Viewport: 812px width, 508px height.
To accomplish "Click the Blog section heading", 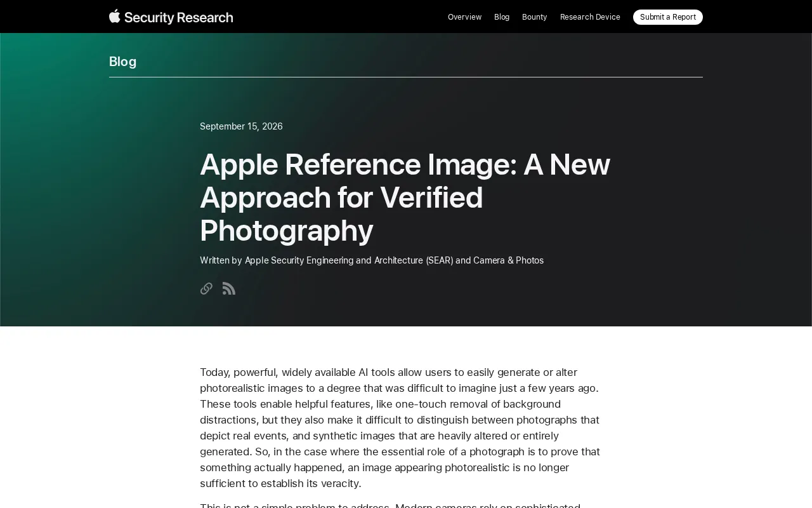I will [122, 62].
